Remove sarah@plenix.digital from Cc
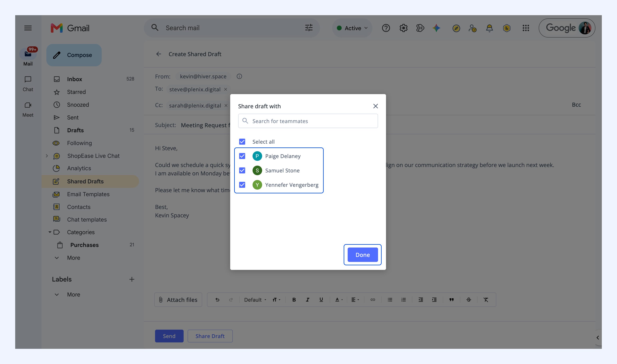617x364 pixels. pyautogui.click(x=226, y=105)
